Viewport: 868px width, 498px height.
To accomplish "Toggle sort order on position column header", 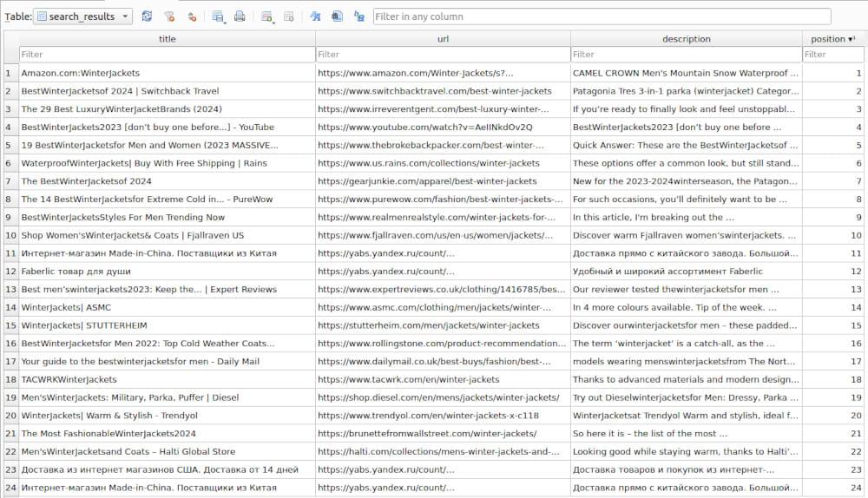I will click(832, 39).
